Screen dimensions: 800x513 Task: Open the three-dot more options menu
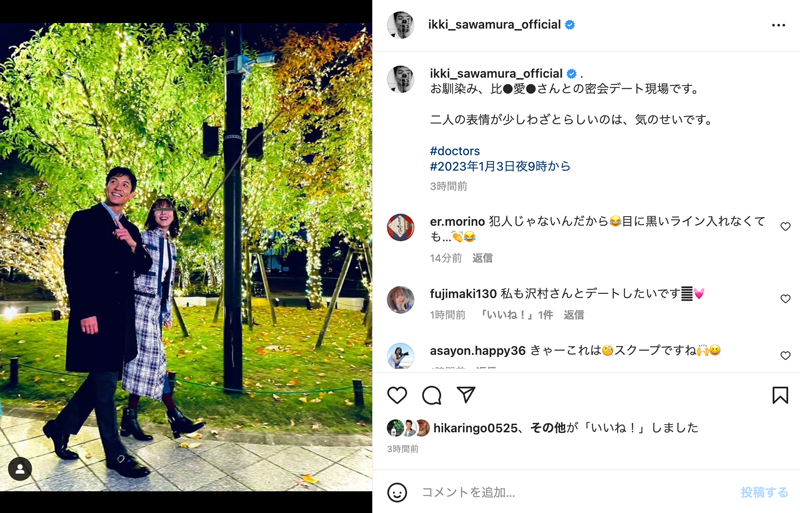tap(779, 25)
